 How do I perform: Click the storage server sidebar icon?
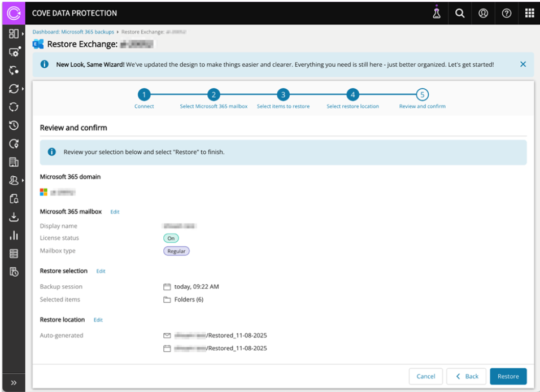(x=14, y=254)
